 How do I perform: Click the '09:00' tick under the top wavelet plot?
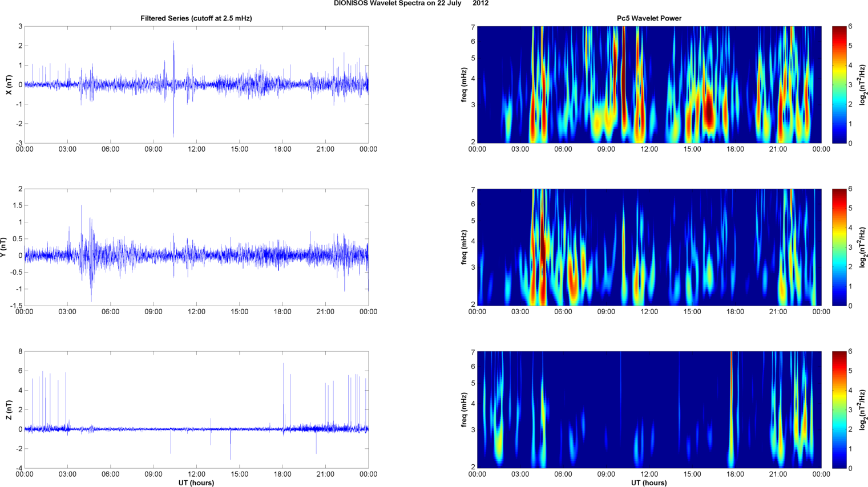606,149
